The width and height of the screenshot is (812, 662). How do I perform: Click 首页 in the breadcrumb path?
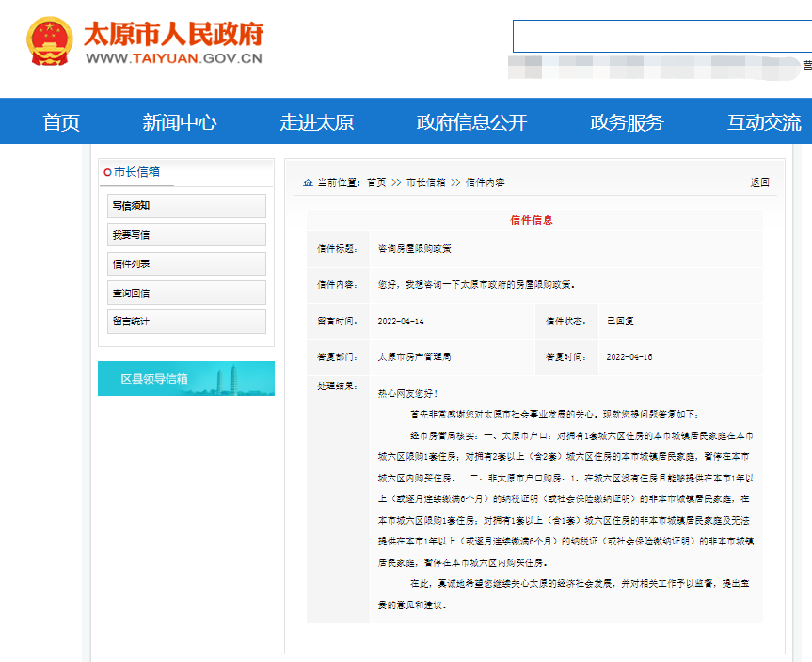click(376, 182)
